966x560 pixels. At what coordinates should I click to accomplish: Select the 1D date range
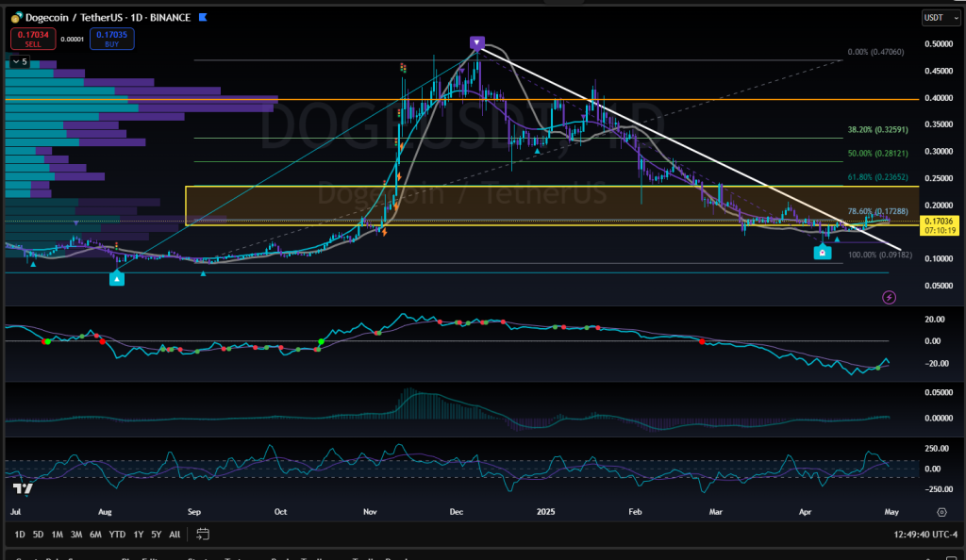[x=20, y=535]
